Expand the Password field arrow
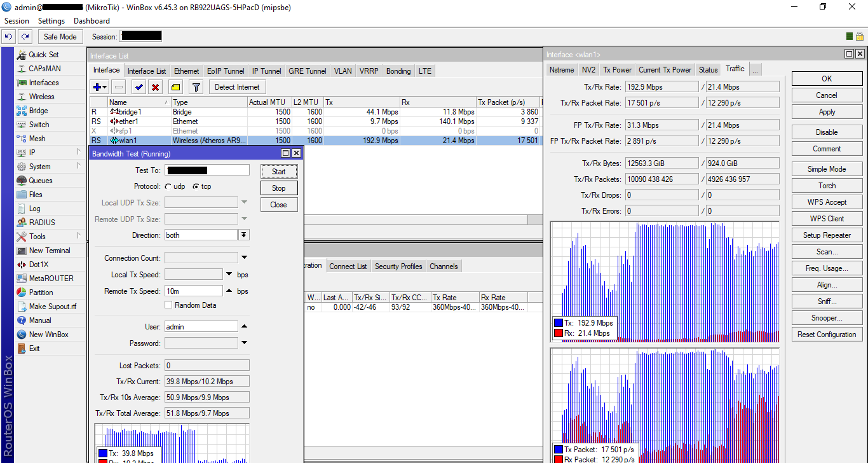868x463 pixels. pos(243,343)
